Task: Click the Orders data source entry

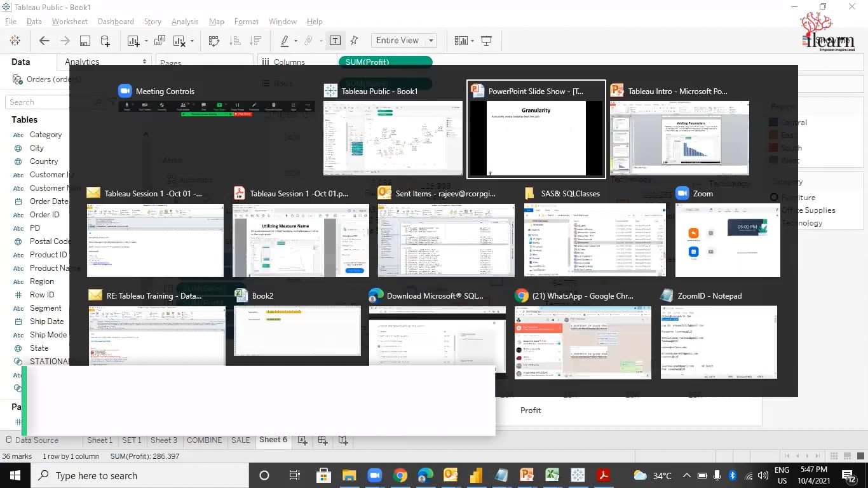Action: click(46, 79)
